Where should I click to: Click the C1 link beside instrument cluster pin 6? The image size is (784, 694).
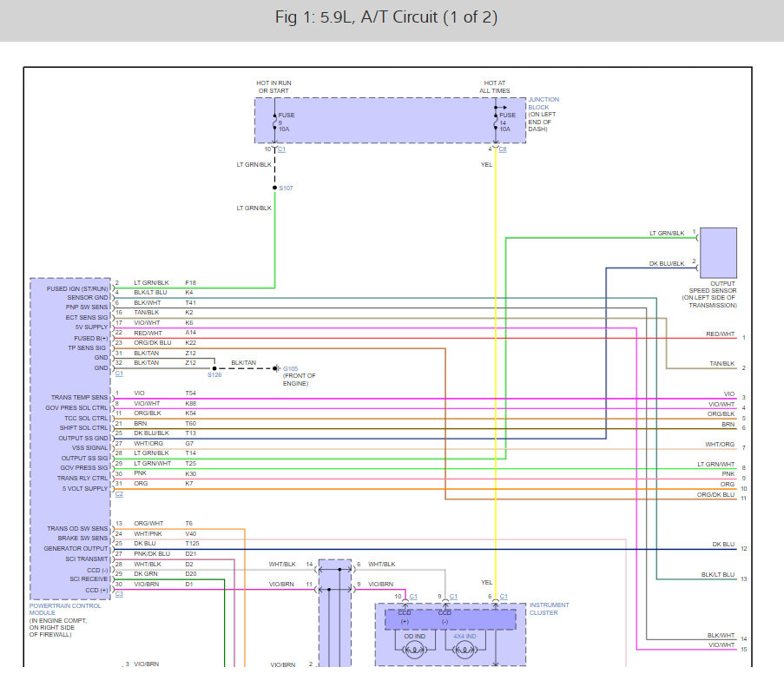tap(504, 597)
